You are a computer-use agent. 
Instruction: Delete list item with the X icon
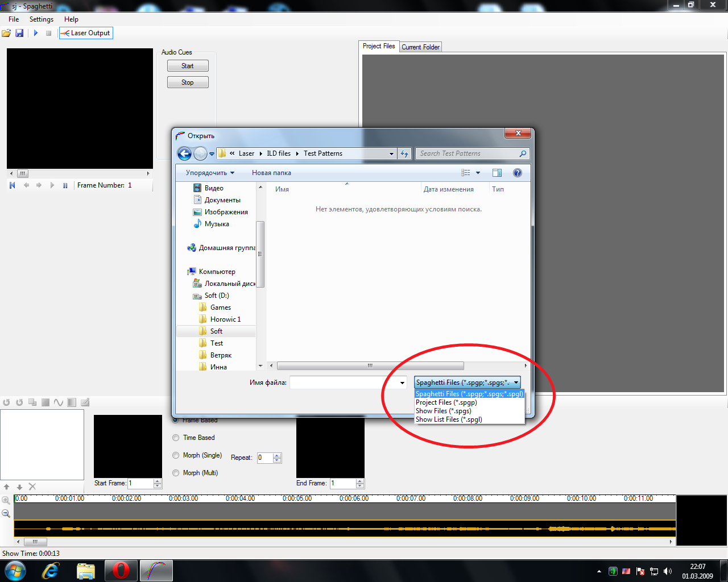(32, 487)
